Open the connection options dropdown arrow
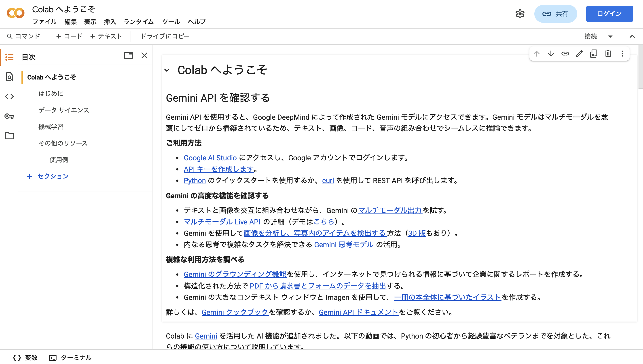 (610, 36)
